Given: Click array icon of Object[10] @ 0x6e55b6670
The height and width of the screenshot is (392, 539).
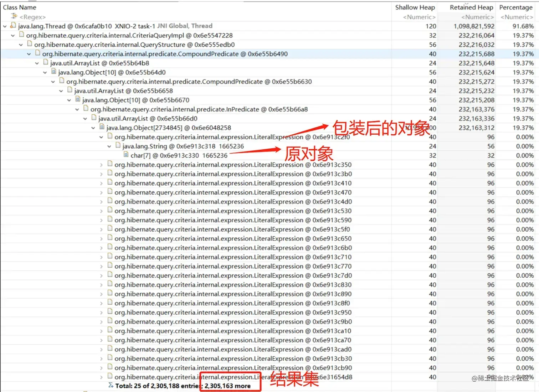Looking at the screenshot, I should click(78, 99).
